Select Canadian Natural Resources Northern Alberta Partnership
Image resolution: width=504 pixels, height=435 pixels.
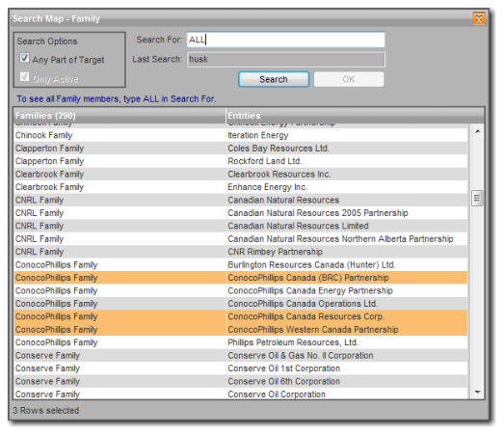241,239
